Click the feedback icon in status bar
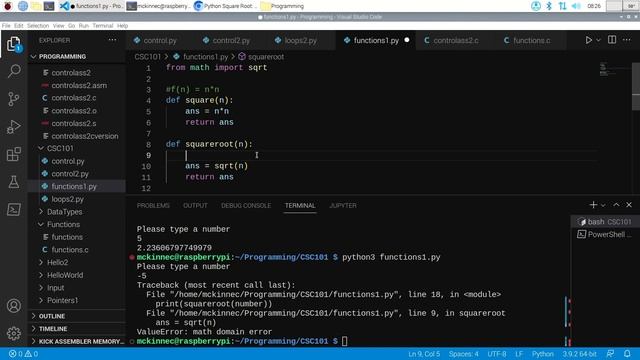This screenshot has height=360, width=640. (611, 353)
